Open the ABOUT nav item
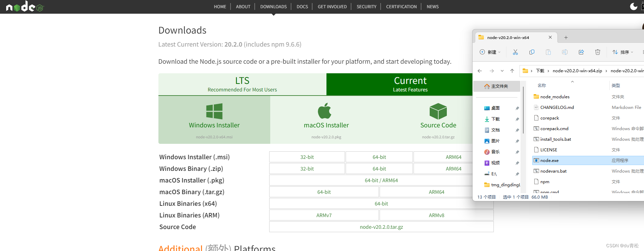This screenshot has width=644, height=251. tap(243, 7)
